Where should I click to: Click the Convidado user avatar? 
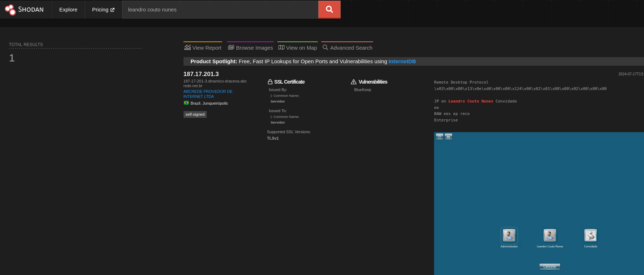click(x=590, y=235)
